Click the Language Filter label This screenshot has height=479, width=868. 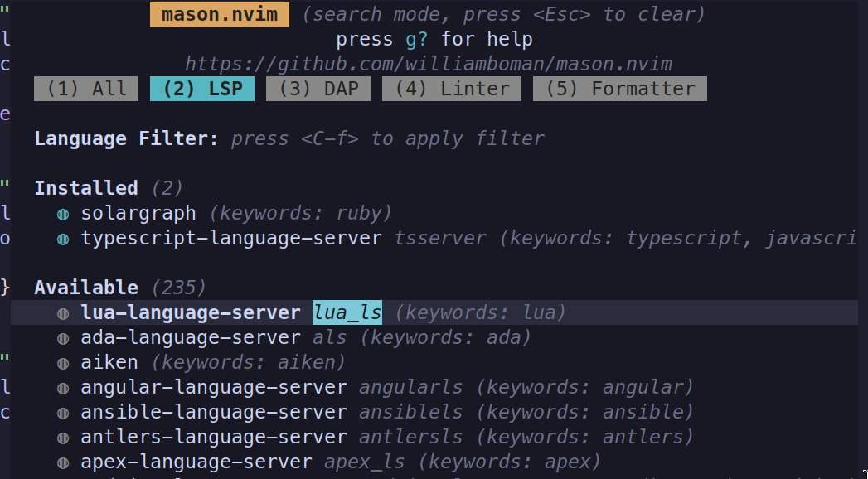pyautogui.click(x=127, y=138)
